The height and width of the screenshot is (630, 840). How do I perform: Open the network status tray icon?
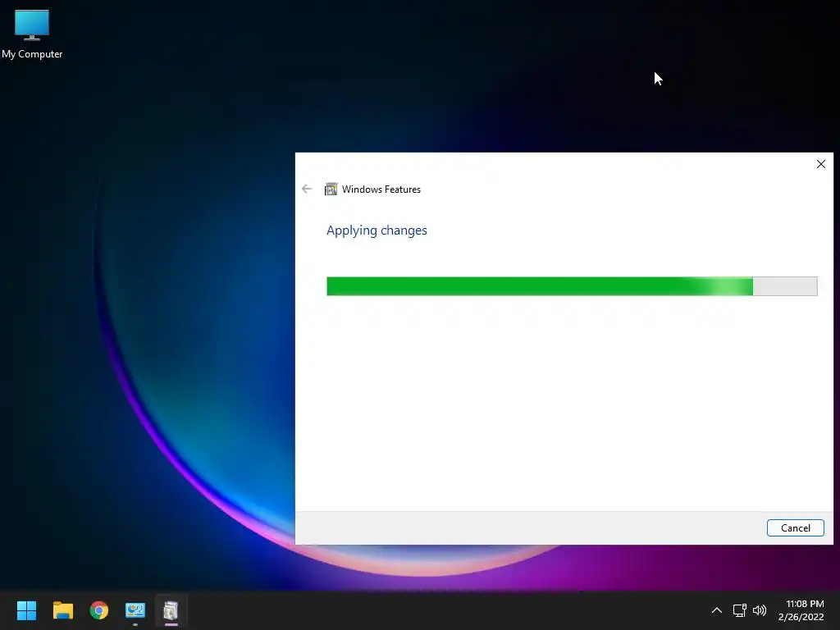(x=739, y=610)
